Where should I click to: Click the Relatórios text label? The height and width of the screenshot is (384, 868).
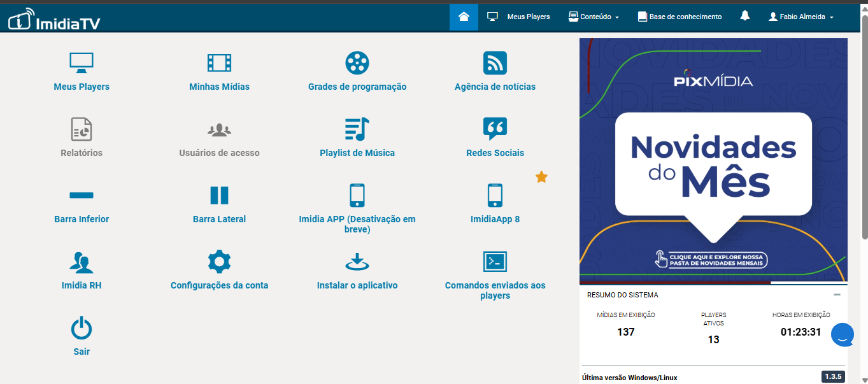click(82, 153)
